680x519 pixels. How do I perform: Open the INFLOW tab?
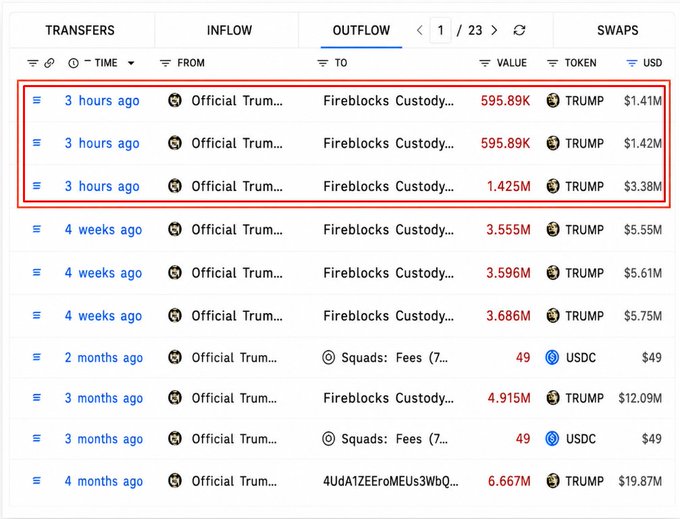coord(229,30)
